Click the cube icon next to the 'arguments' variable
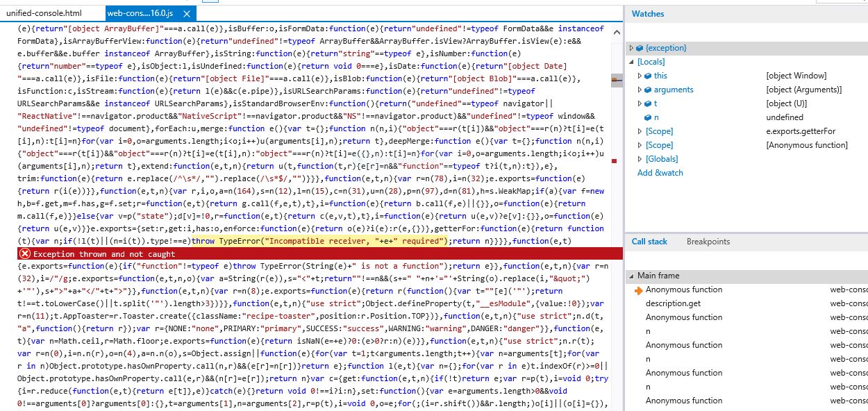This screenshot has height=411, width=868. click(x=646, y=90)
